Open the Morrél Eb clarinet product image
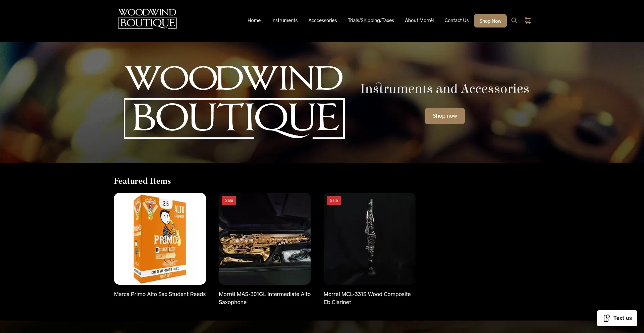 (370, 239)
